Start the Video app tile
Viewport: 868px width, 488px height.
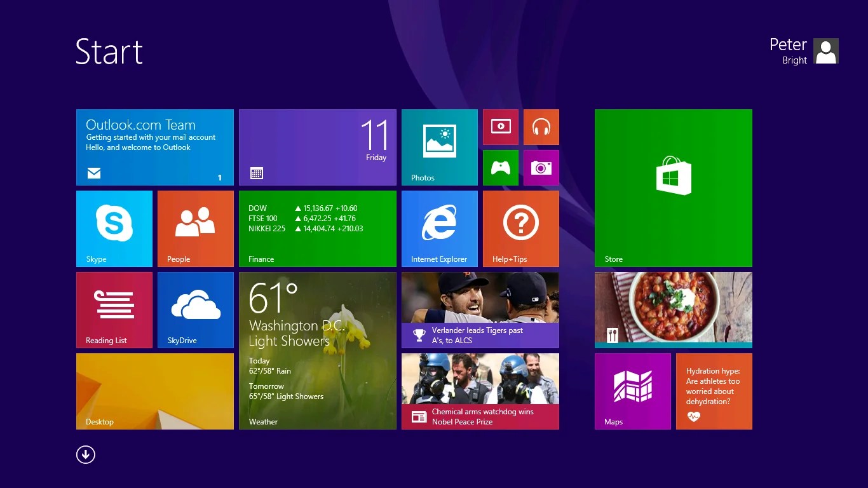[x=501, y=127]
